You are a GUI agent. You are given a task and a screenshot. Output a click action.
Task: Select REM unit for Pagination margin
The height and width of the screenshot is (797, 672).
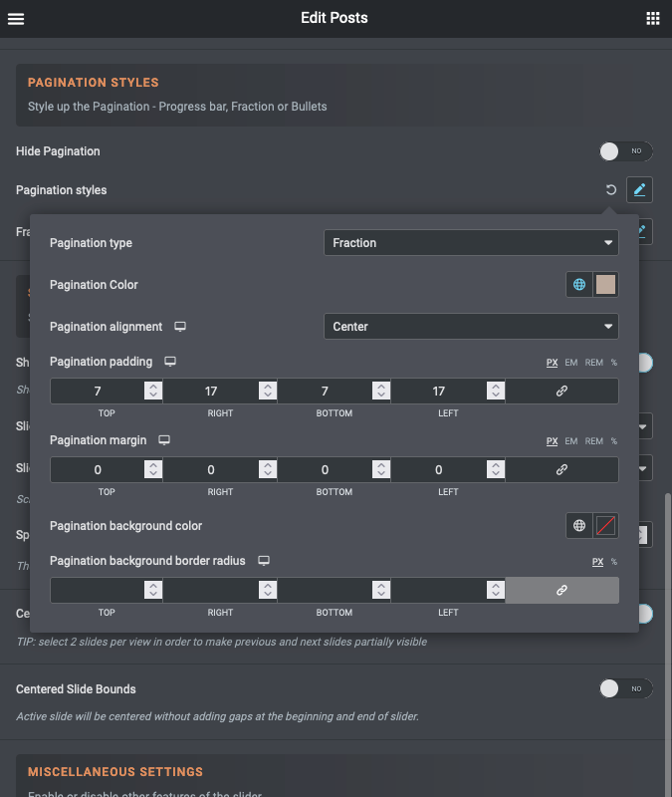pos(593,440)
